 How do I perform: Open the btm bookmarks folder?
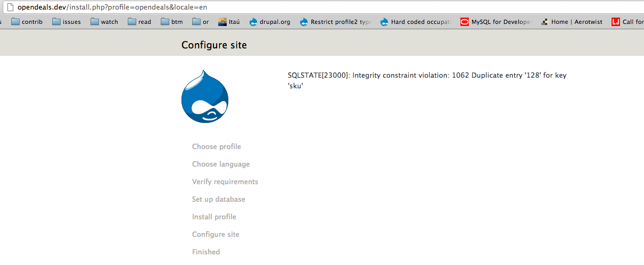(x=172, y=22)
